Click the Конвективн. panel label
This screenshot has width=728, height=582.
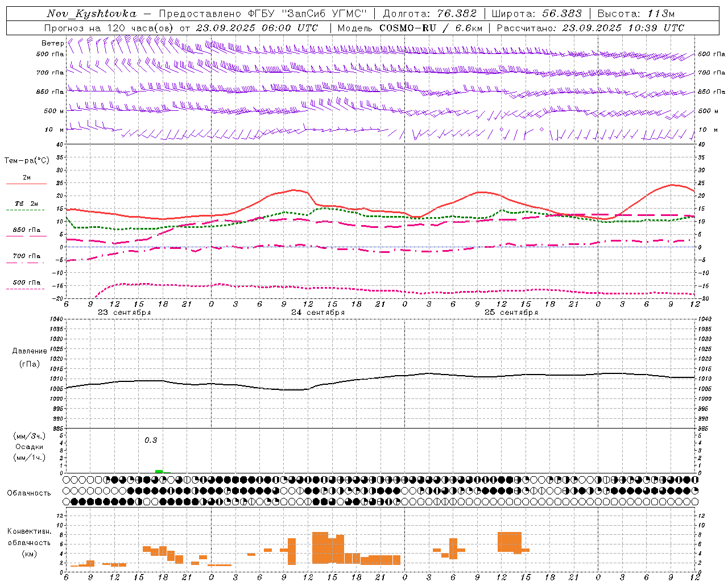[x=30, y=531]
